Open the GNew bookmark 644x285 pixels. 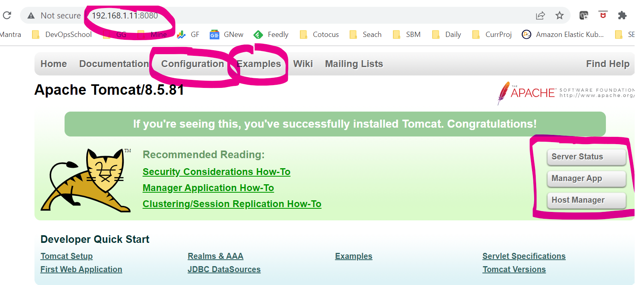(227, 35)
